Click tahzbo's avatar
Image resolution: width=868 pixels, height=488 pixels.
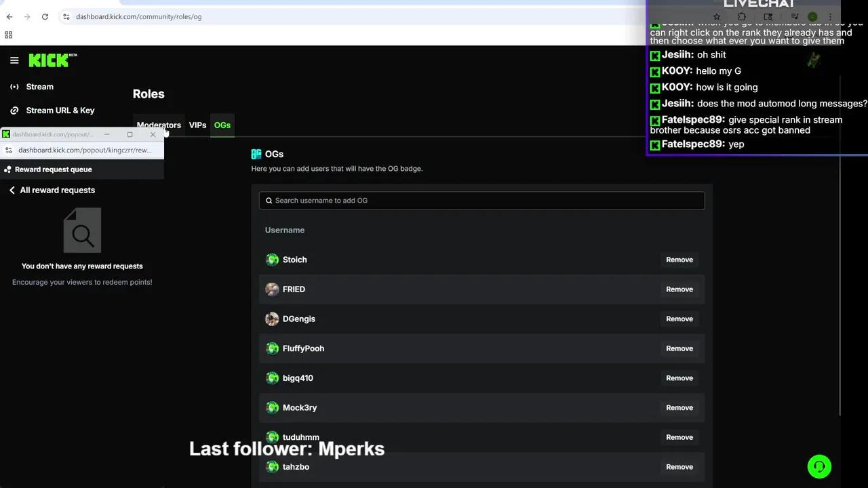pyautogui.click(x=272, y=467)
